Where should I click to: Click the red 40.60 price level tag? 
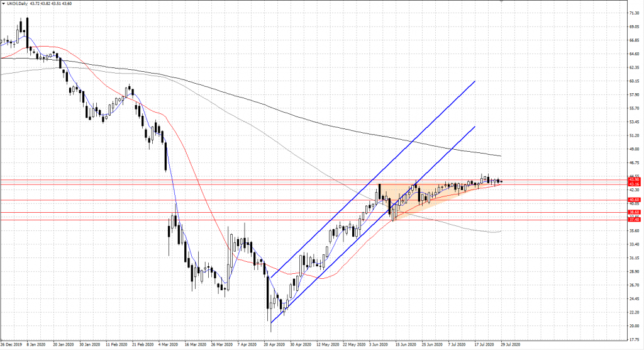pos(634,200)
